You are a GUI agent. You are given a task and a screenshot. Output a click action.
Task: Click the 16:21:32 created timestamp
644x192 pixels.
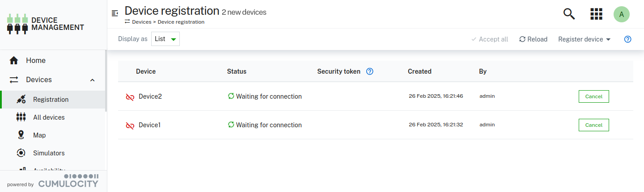[436, 125]
